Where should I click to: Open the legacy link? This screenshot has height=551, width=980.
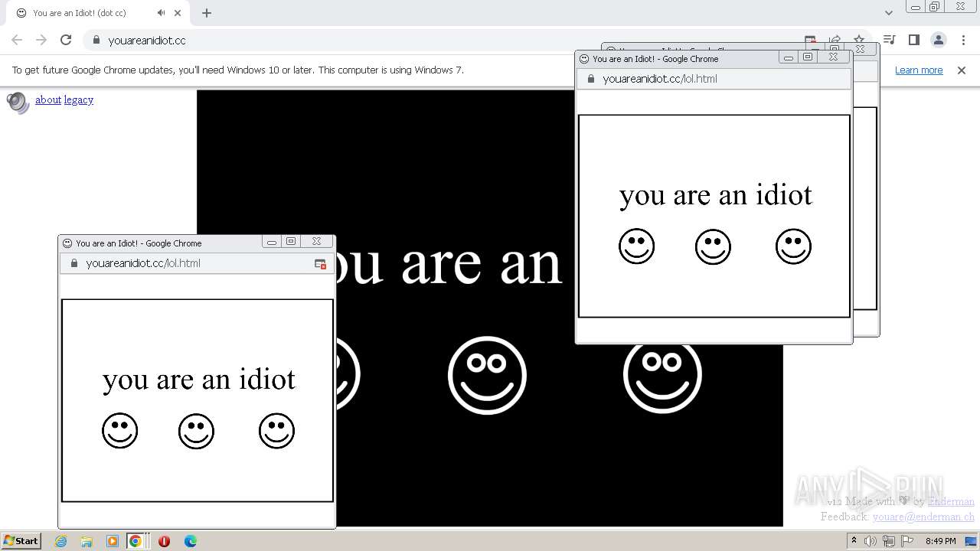coord(79,99)
